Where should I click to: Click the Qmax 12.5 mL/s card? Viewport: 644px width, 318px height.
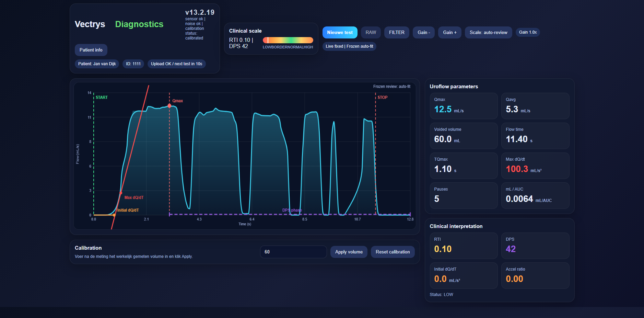464,106
